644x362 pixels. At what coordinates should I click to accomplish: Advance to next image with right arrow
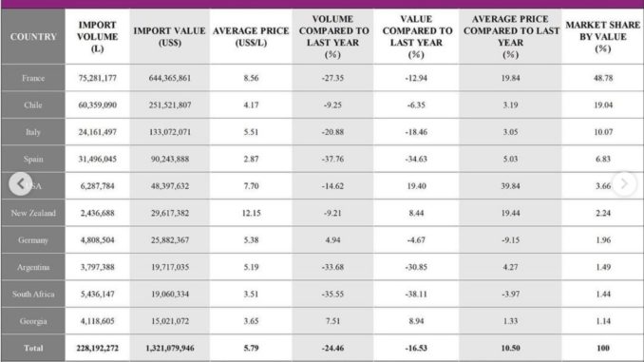click(624, 183)
